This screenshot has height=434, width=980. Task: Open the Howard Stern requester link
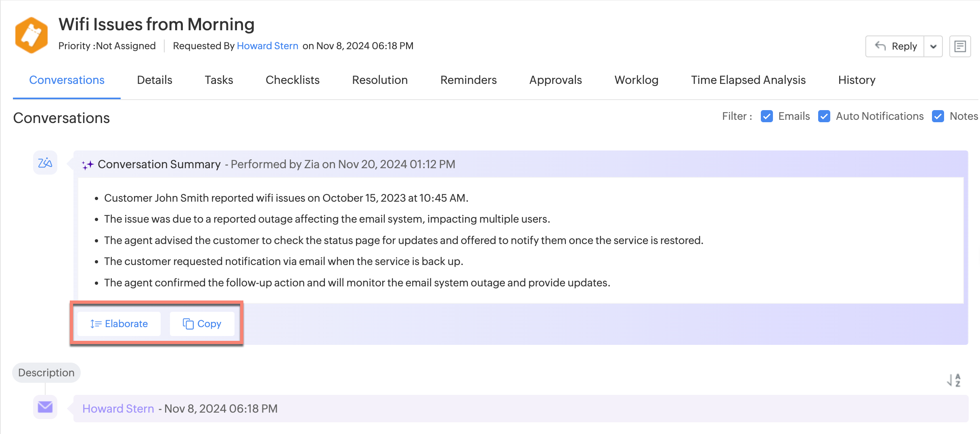[267, 46]
